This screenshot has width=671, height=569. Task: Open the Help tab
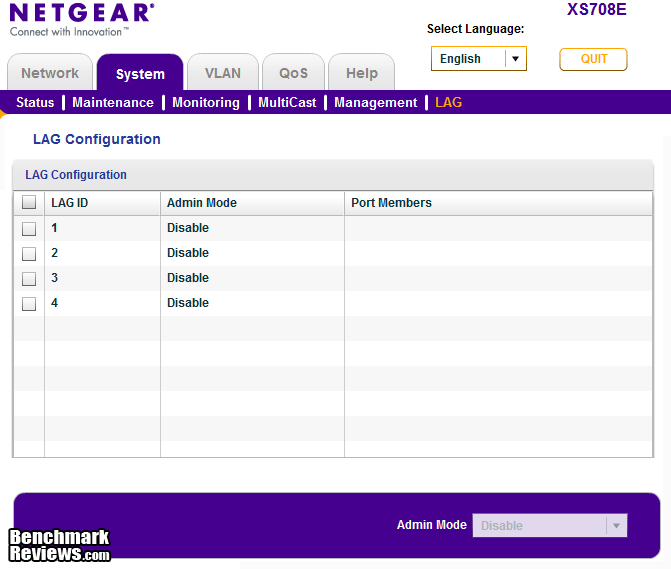click(361, 73)
